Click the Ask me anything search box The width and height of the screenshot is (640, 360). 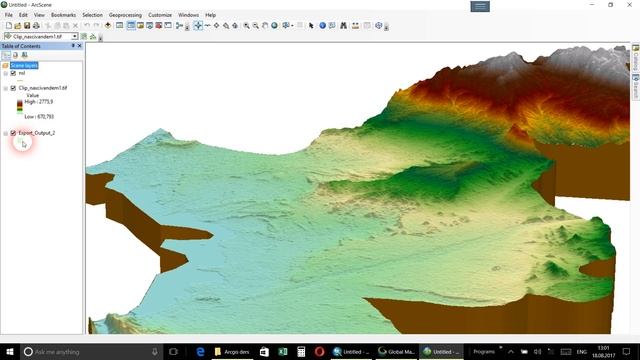click(x=91, y=351)
